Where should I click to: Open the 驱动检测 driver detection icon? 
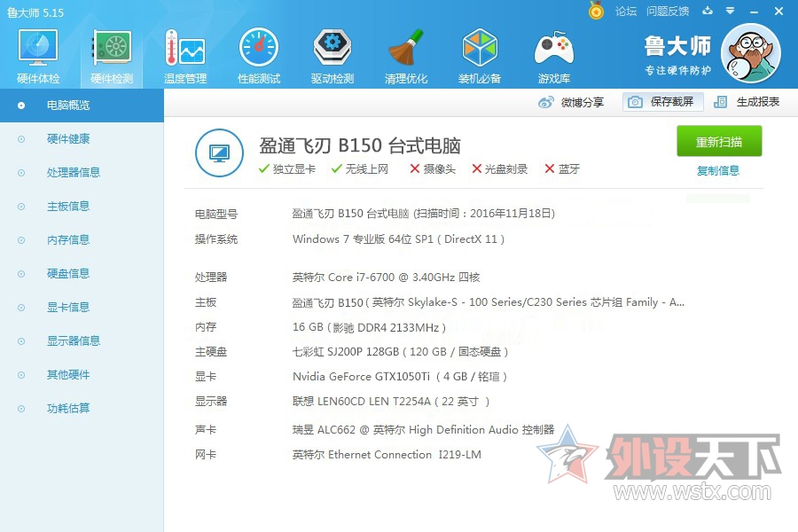332,56
